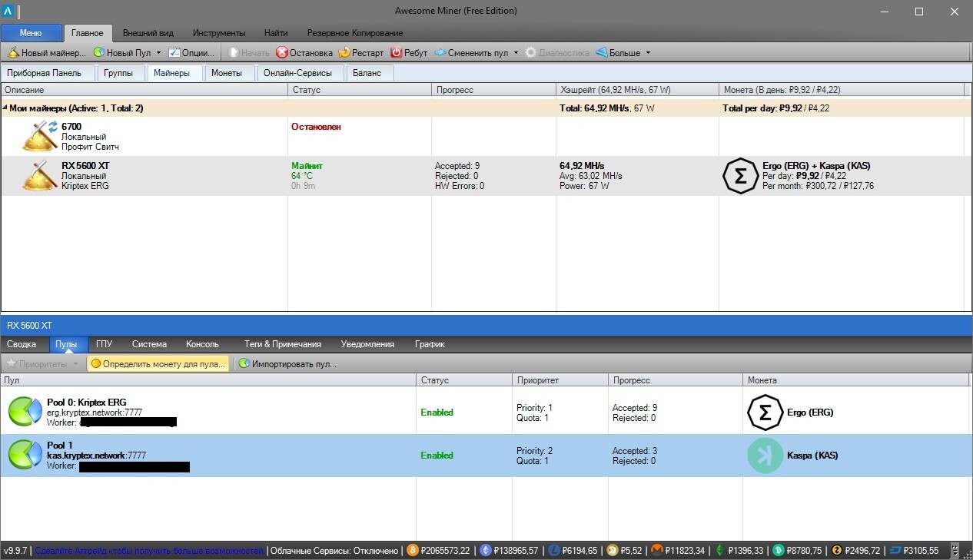Click the status bar coin overflow arrow

(955, 551)
